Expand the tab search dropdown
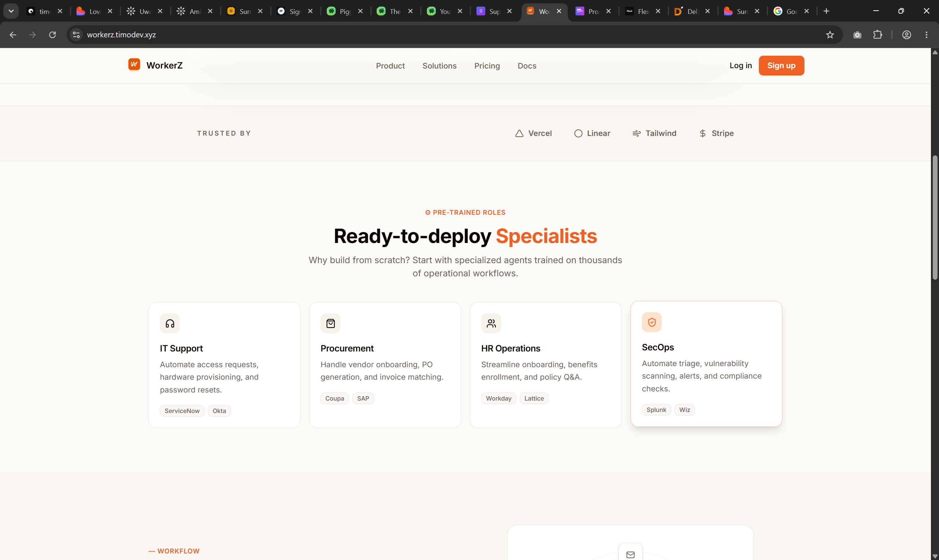939x560 pixels. pyautogui.click(x=11, y=11)
